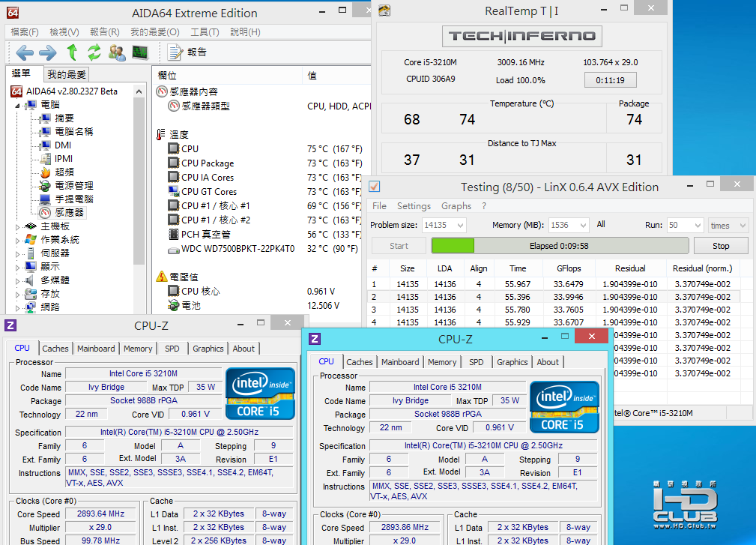This screenshot has height=545, width=756.
Task: Open the Settings menu in LinX
Action: coord(414,206)
